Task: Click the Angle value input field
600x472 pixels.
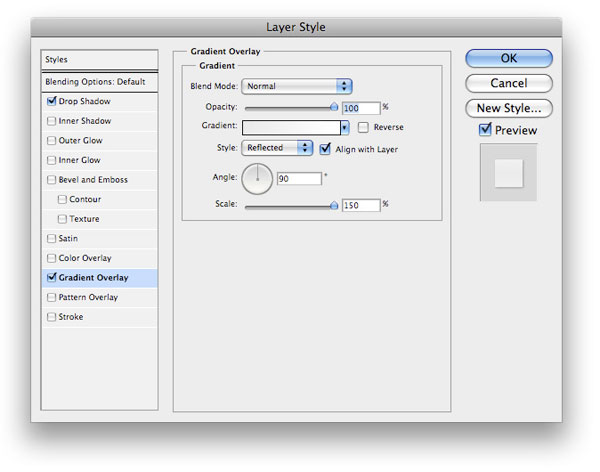Action: pos(299,179)
